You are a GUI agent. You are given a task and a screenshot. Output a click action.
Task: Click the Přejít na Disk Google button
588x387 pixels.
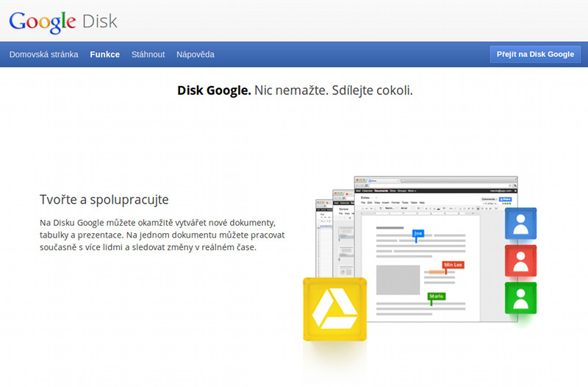(535, 54)
